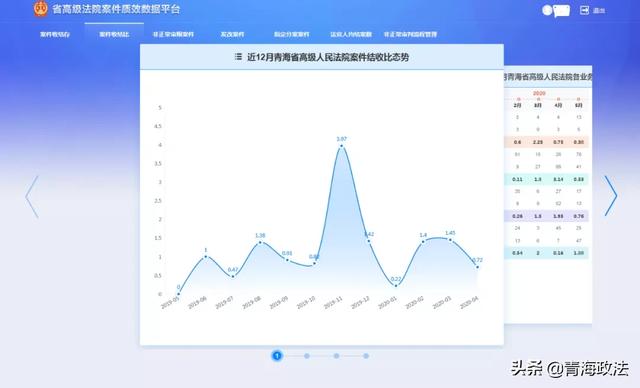The image size is (640, 388).
Task: Click the 2020 year label in side table
Action: pos(539,93)
